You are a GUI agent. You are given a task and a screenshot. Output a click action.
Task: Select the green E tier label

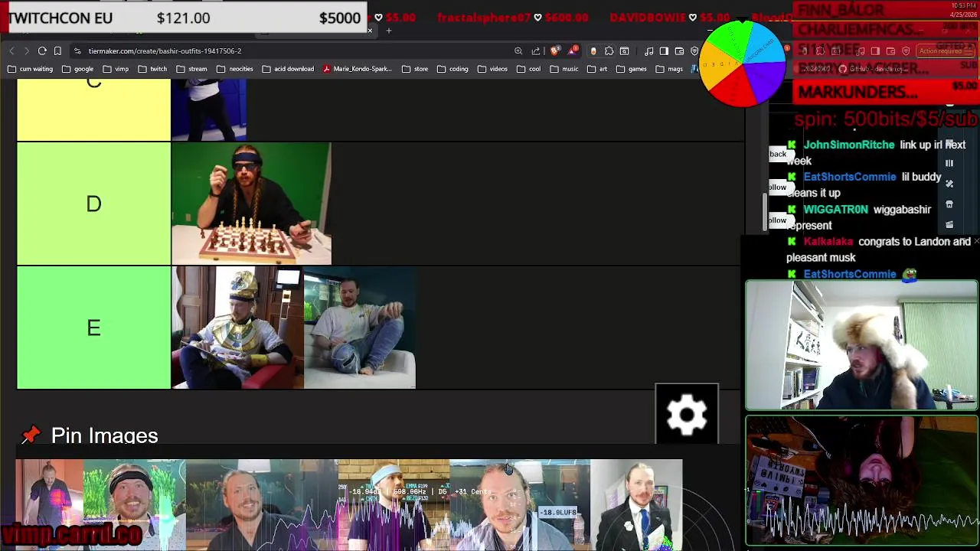click(93, 328)
